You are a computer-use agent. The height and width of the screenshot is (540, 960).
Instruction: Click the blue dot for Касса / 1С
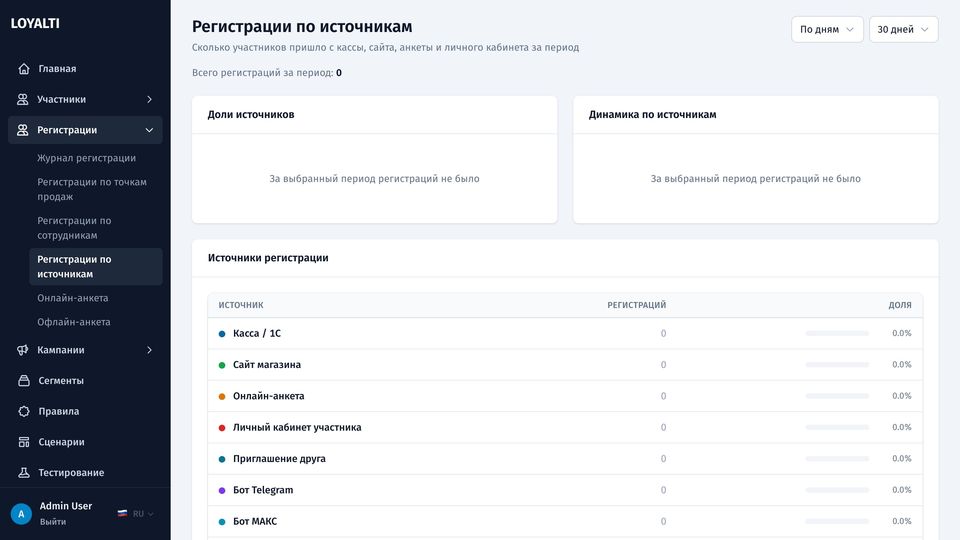pos(222,334)
